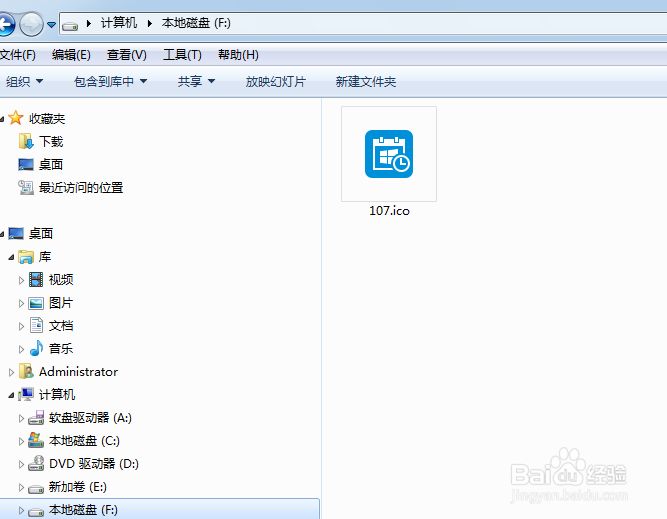The width and height of the screenshot is (667, 519).
Task: Click the 新加卷 (E:) drive icon
Action: tap(36, 488)
